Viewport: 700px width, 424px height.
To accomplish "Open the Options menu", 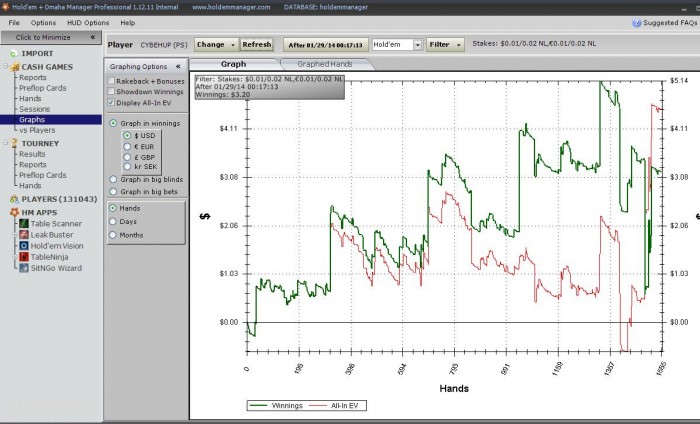I will pyautogui.click(x=43, y=23).
